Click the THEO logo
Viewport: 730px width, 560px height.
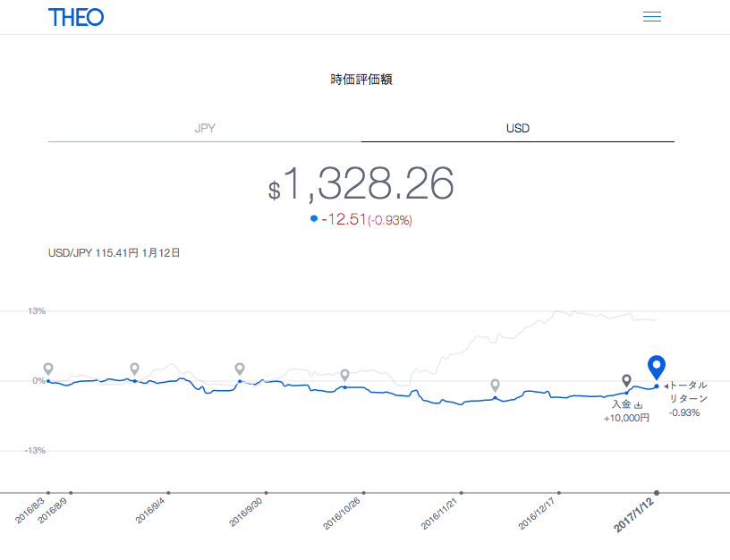pos(76,17)
